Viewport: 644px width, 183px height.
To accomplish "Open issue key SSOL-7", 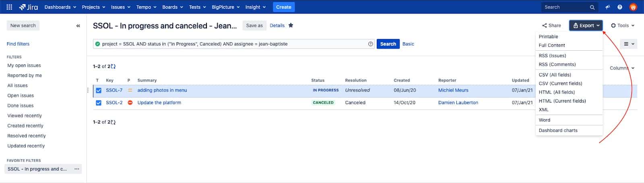I will [x=114, y=90].
